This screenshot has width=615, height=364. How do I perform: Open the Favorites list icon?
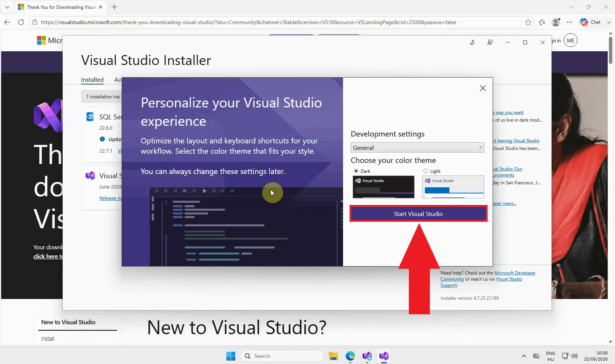coord(542,22)
